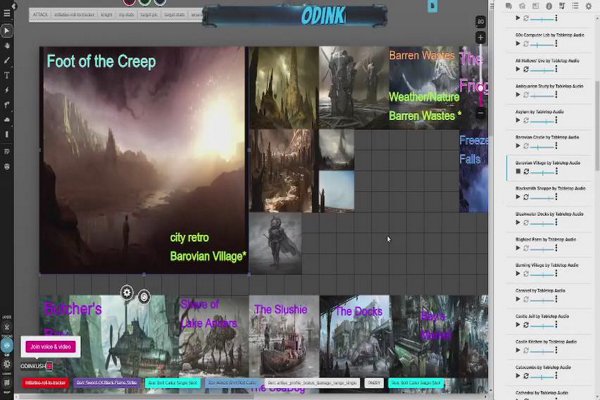Click The Slushie scene thumbnail
The height and width of the screenshot is (400, 600).
284,336
